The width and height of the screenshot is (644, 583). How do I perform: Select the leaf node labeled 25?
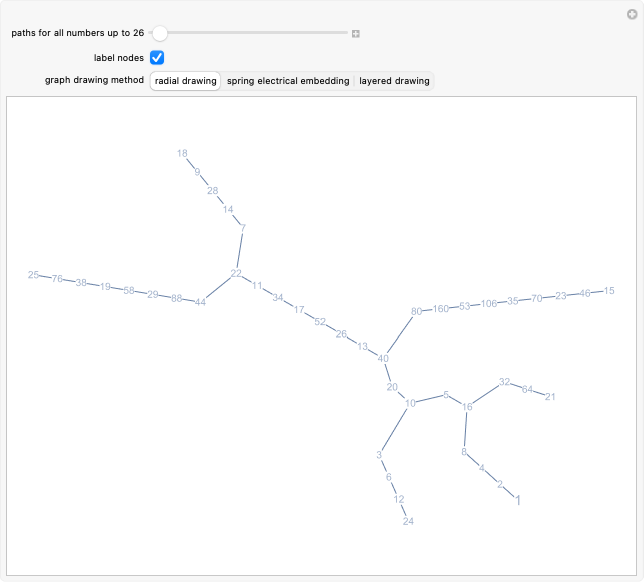[34, 274]
